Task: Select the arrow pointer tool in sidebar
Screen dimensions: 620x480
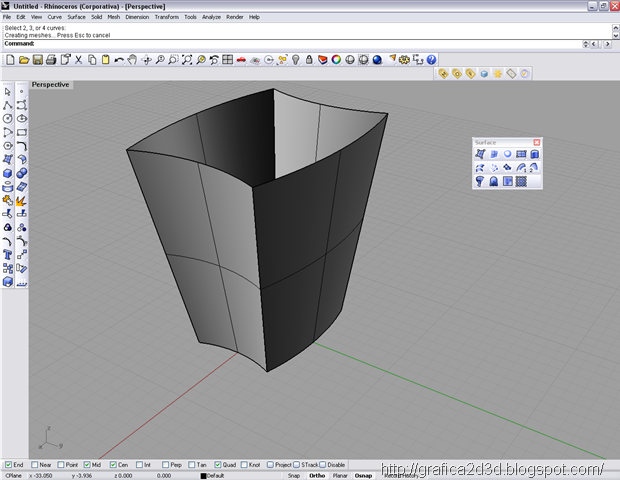Action: [8, 92]
